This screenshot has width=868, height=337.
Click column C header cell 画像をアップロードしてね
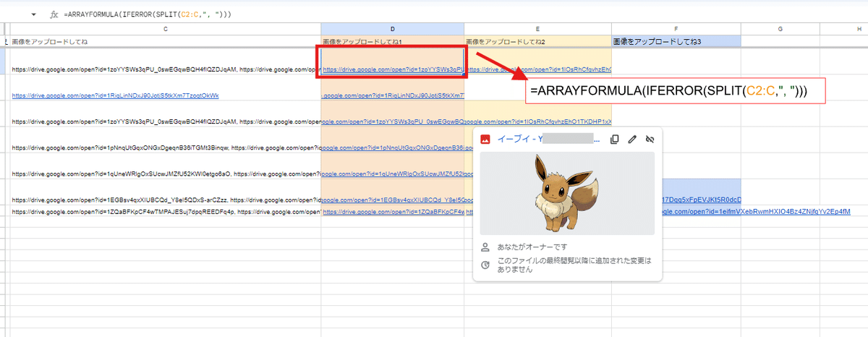coord(166,42)
